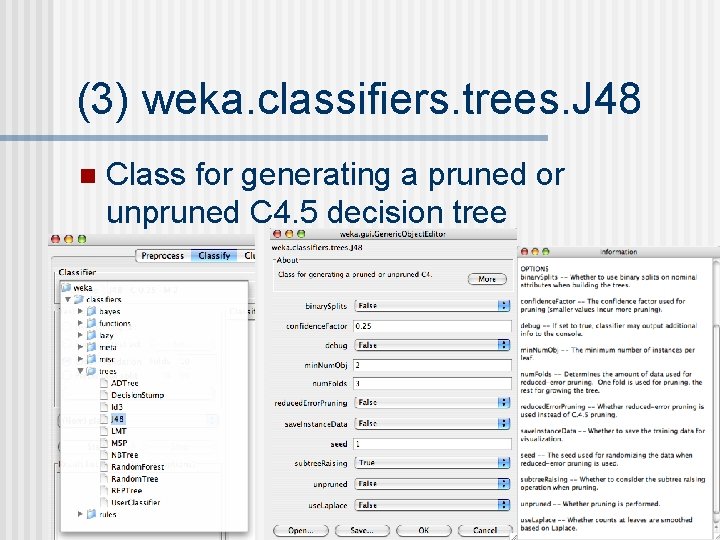Select the DecisionStump tree entry label
Image resolution: width=720 pixels, height=540 pixels.
[x=137, y=395]
